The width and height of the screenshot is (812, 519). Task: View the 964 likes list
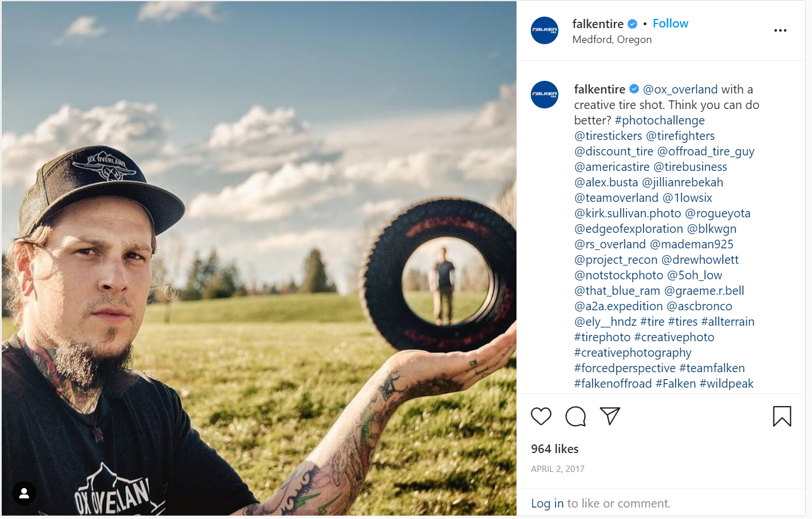click(554, 449)
